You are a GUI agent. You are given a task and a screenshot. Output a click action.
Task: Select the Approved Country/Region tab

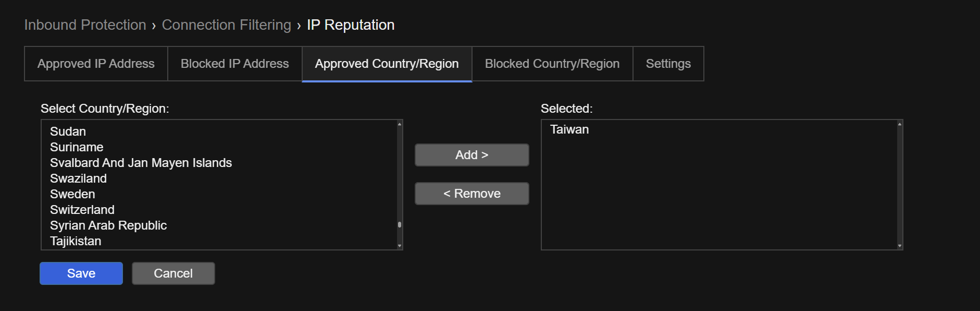pos(387,64)
